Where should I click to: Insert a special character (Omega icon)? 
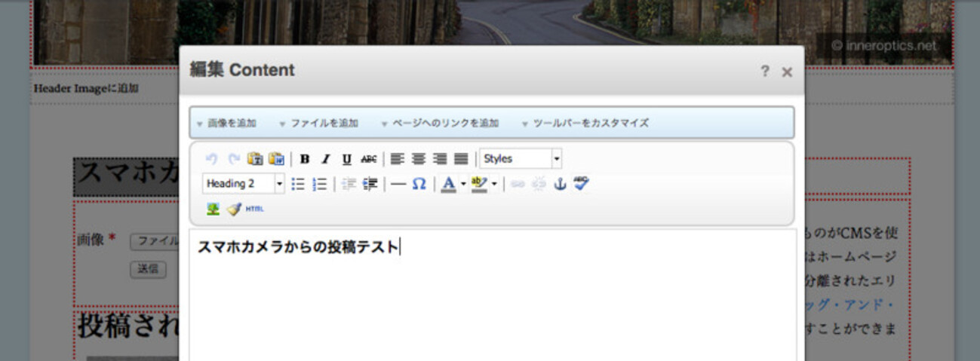click(419, 184)
